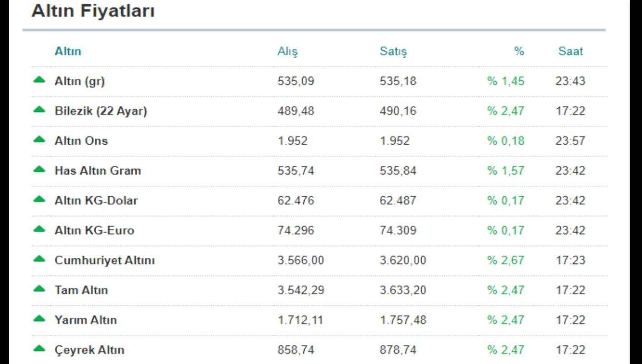Click the green arrow next to Altın KG-Euro

(x=40, y=229)
